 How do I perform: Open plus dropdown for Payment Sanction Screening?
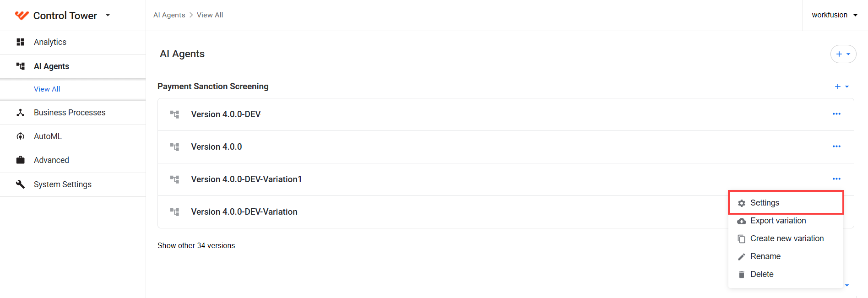(841, 87)
